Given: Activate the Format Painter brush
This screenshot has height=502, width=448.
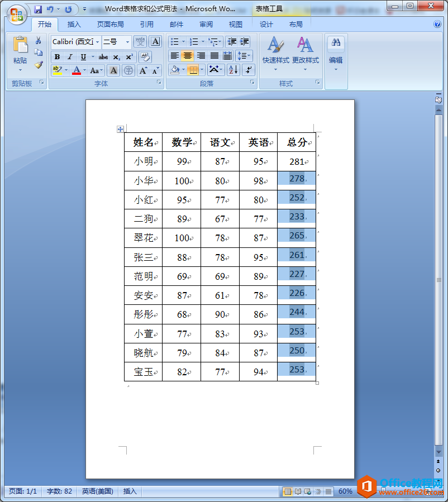Looking at the screenshot, I should [x=39, y=65].
